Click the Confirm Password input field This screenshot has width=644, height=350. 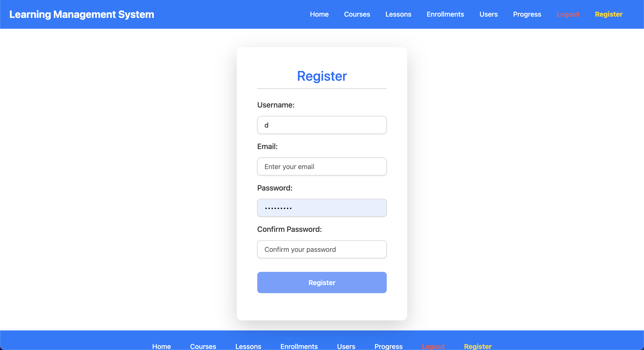pyautogui.click(x=322, y=249)
